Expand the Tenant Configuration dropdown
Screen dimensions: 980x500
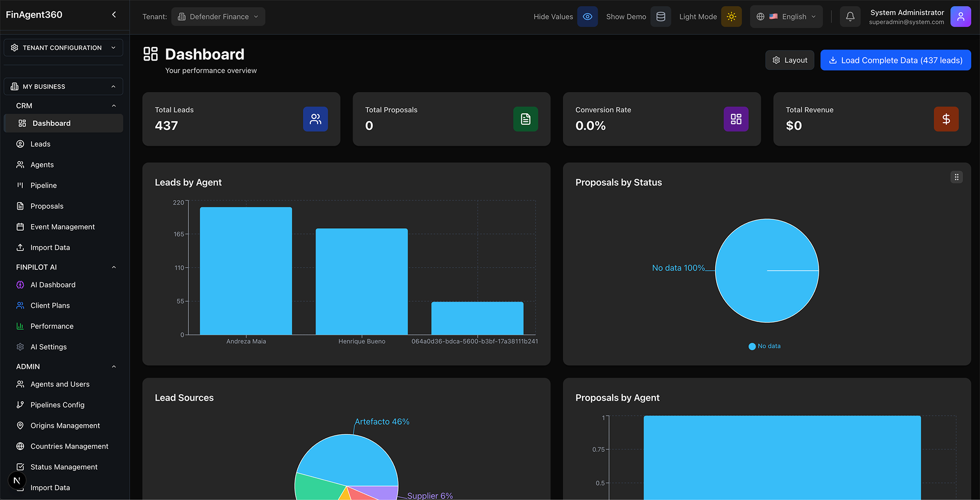point(63,47)
